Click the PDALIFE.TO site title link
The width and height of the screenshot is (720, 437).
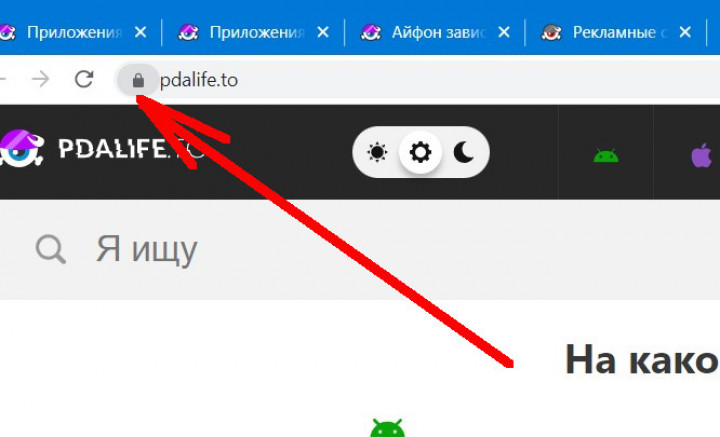[130, 148]
